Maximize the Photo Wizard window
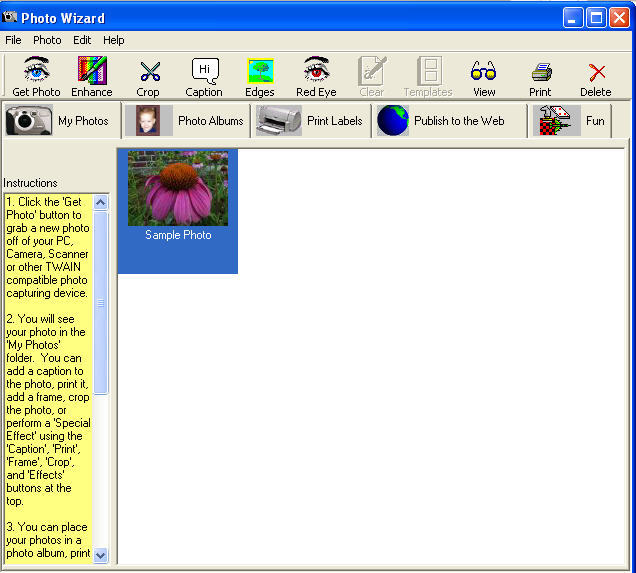This screenshot has width=636, height=573. (x=597, y=17)
